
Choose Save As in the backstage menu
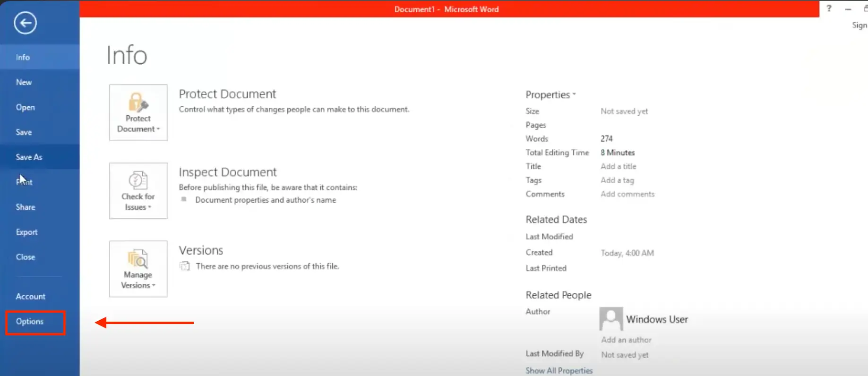pyautogui.click(x=40, y=157)
